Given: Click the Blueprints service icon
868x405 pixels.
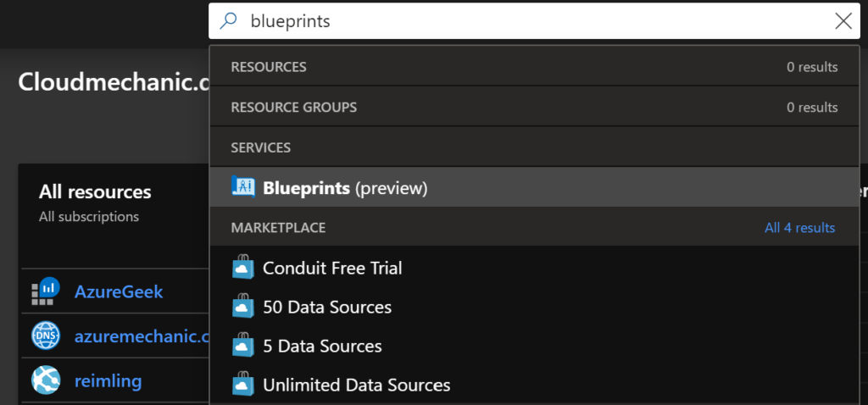Looking at the screenshot, I should pos(243,187).
